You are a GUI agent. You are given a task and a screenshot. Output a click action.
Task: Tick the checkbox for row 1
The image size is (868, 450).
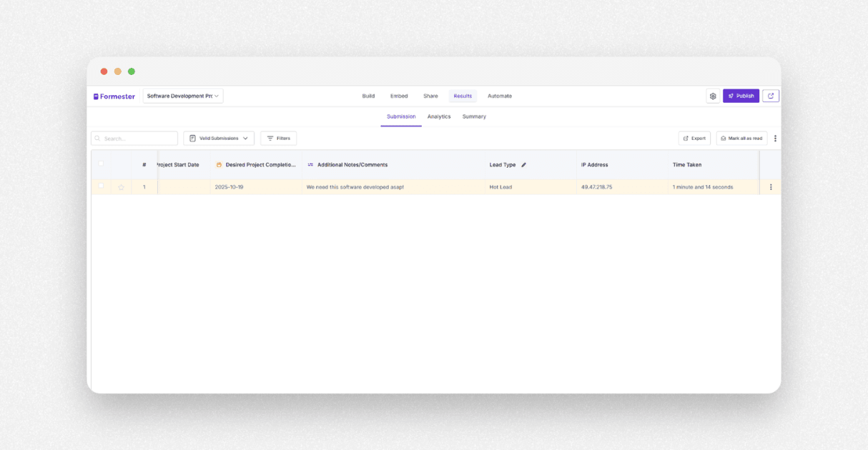(x=101, y=186)
